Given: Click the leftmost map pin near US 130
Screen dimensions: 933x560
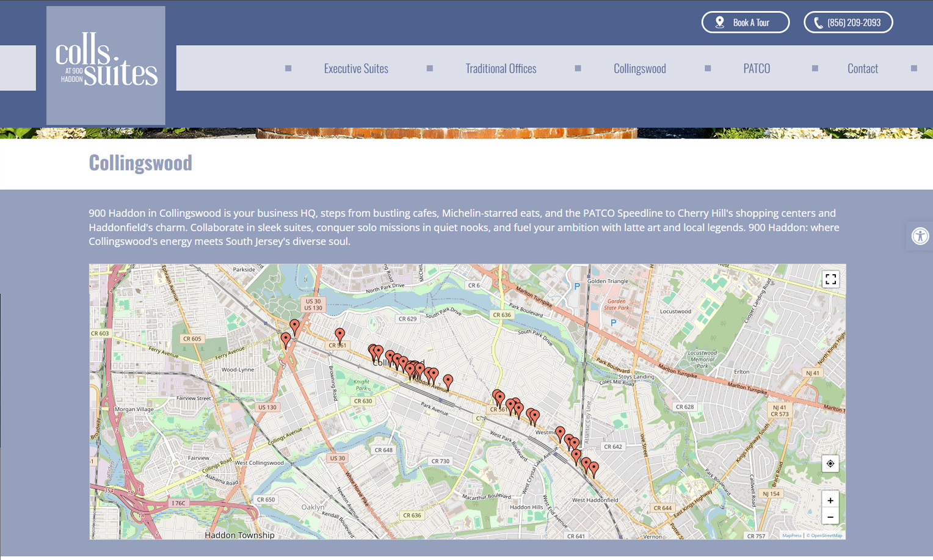Looking at the screenshot, I should pyautogui.click(x=286, y=340).
